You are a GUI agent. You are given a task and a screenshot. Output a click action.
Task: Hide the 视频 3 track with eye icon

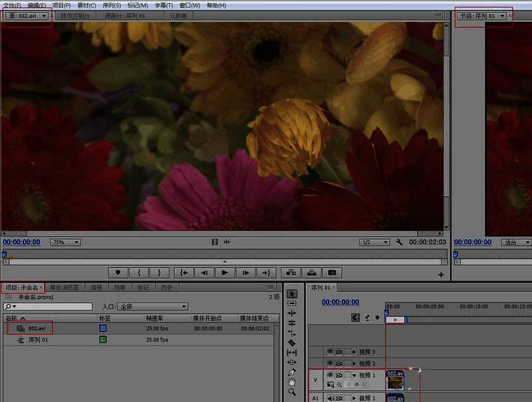click(x=330, y=352)
